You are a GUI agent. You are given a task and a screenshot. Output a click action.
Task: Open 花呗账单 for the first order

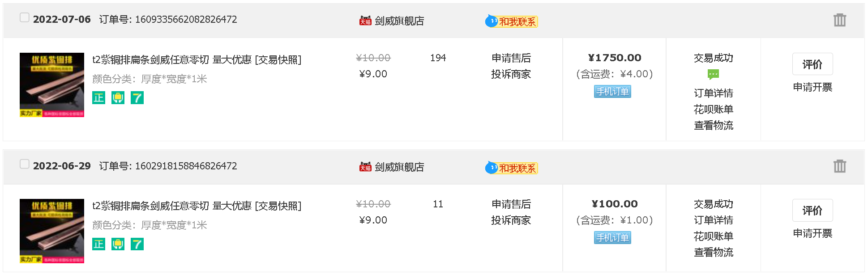coord(713,109)
